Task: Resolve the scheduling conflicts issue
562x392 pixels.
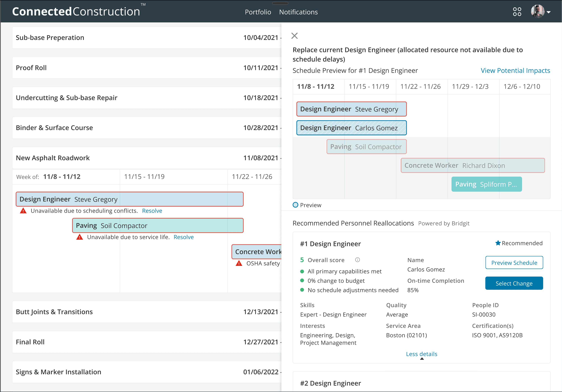Action: 152,211
